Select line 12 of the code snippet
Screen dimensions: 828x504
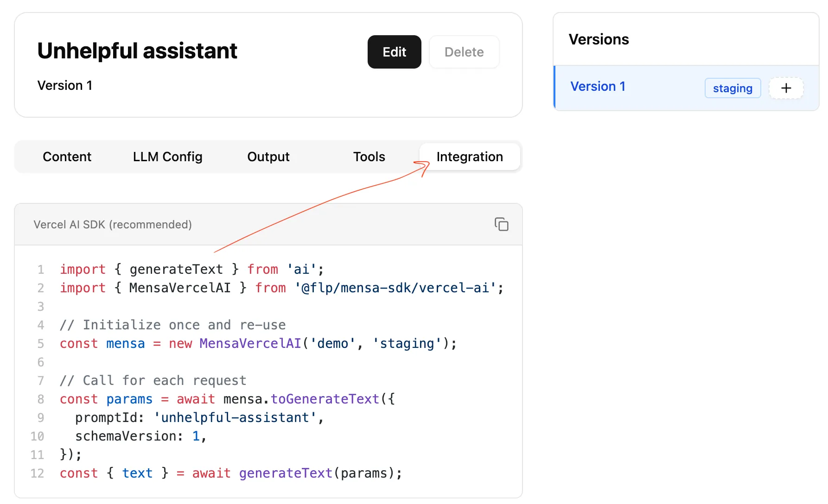tap(230, 473)
